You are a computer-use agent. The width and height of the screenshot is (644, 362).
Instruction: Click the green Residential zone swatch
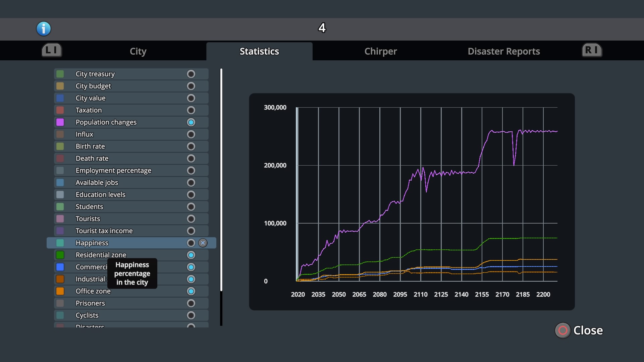60,255
